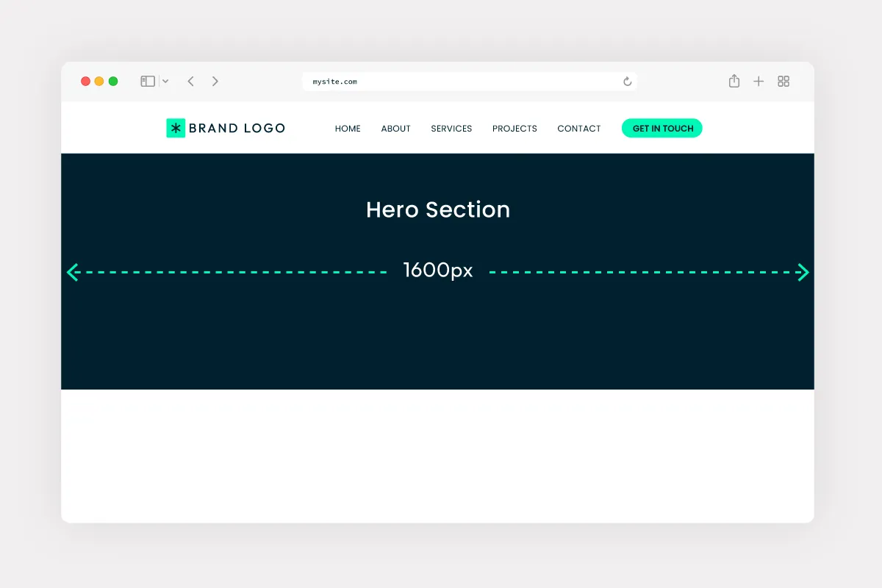
Task: Open the ABOUT nav item
Action: tap(395, 129)
